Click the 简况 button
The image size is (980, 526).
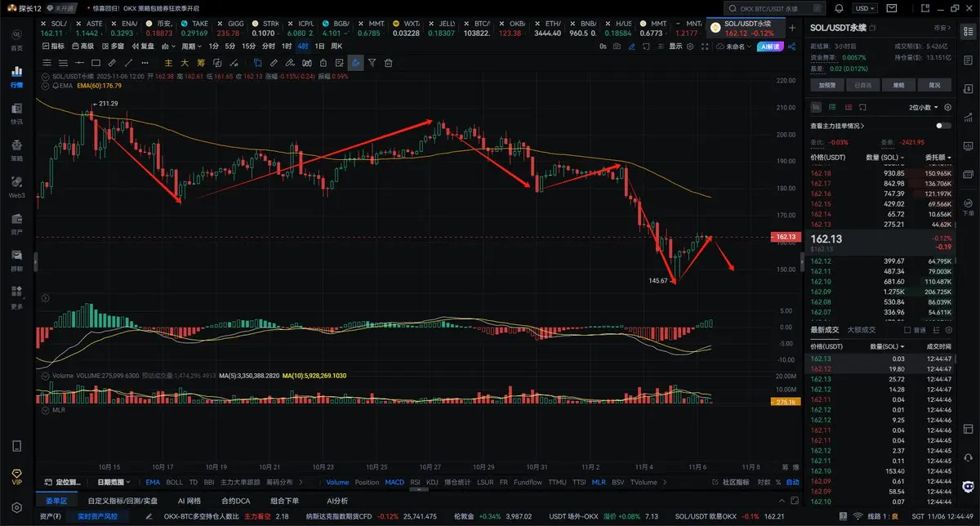coord(934,85)
